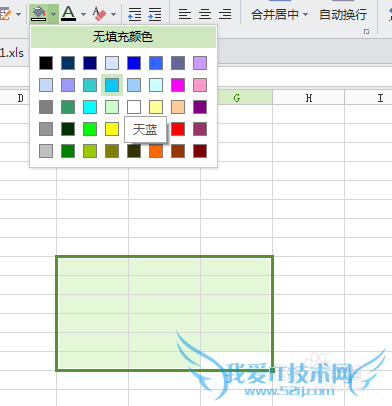The height and width of the screenshot is (406, 392).
Task: Select the red color swatch
Action: (x=178, y=129)
